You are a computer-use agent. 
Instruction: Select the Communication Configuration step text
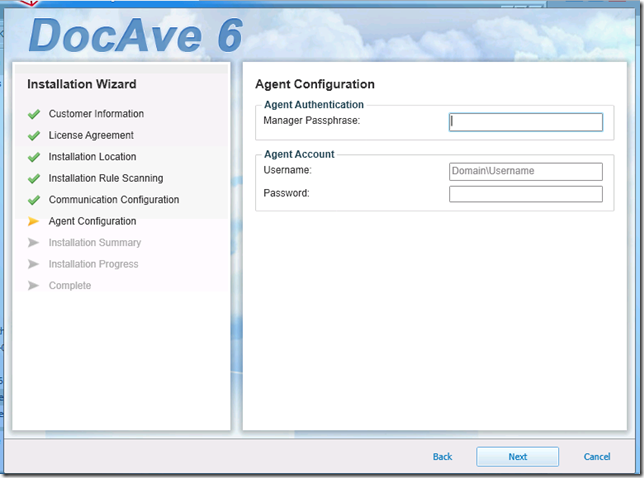114,200
